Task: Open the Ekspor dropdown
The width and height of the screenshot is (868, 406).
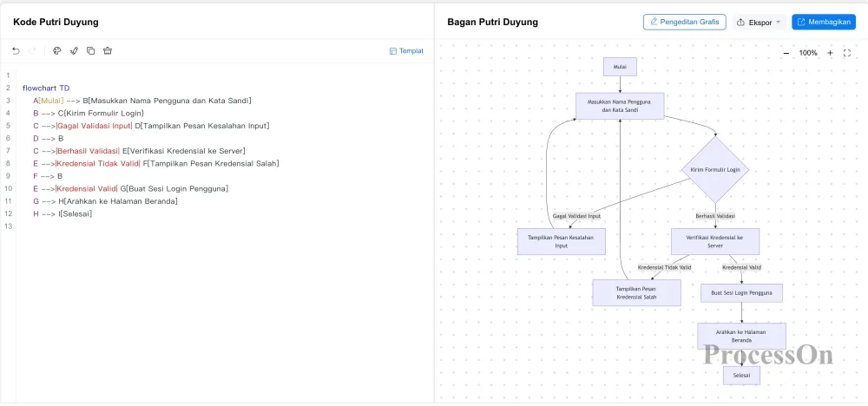Action: pyautogui.click(x=759, y=23)
